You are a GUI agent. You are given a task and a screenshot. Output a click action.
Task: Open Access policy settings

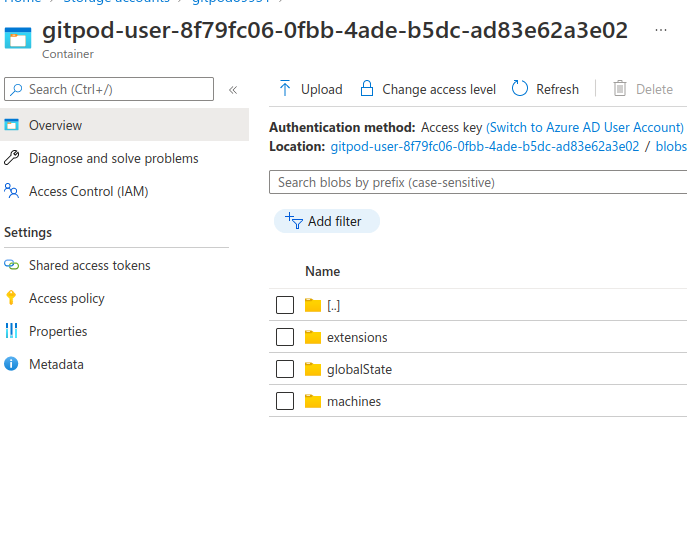[67, 299]
